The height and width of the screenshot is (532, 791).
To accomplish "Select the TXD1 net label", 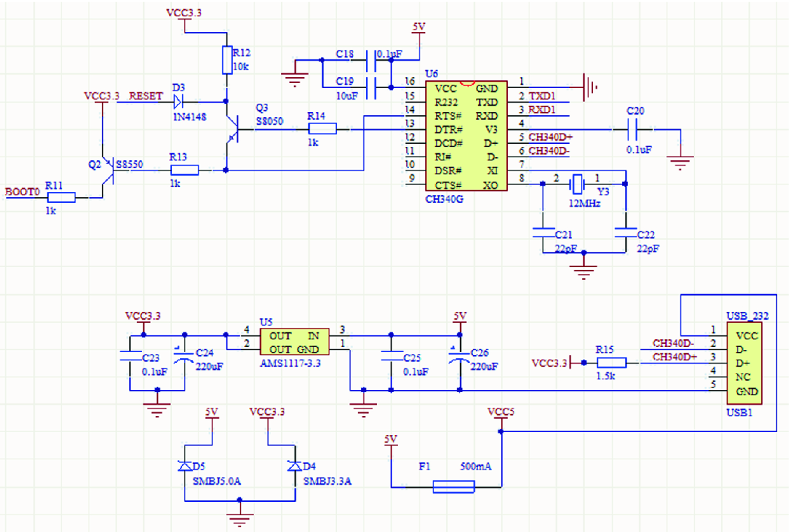I will click(x=542, y=96).
